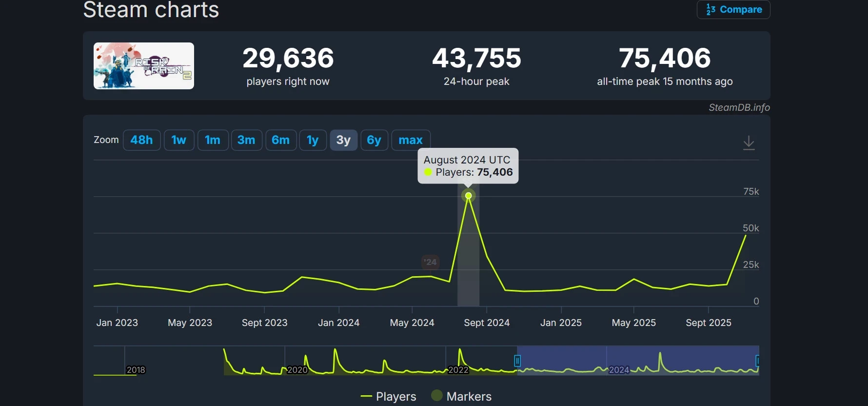Toggle the Markers series in legend
Image resolution: width=868 pixels, height=406 pixels.
[x=462, y=396]
